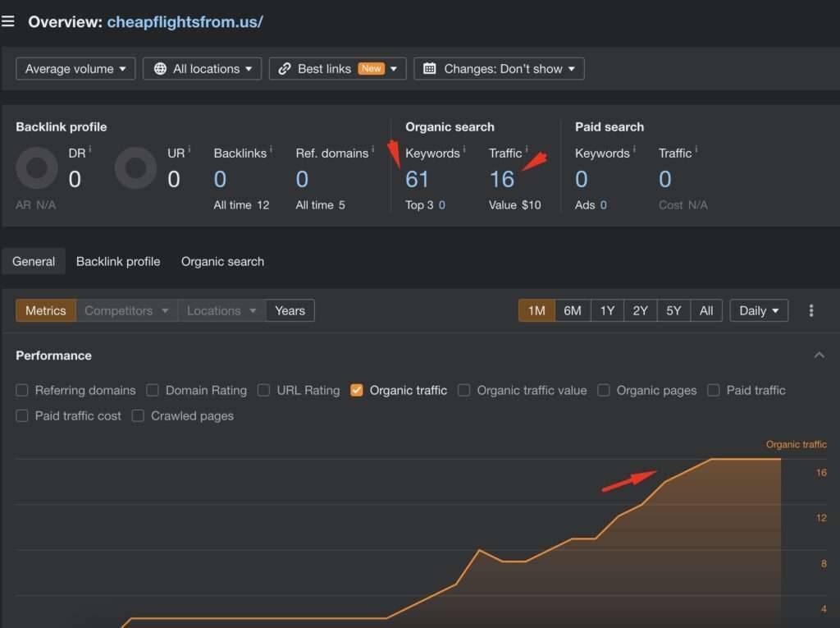Viewport: 840px width, 628px height.
Task: Open Average volume dropdown
Action: [75, 69]
